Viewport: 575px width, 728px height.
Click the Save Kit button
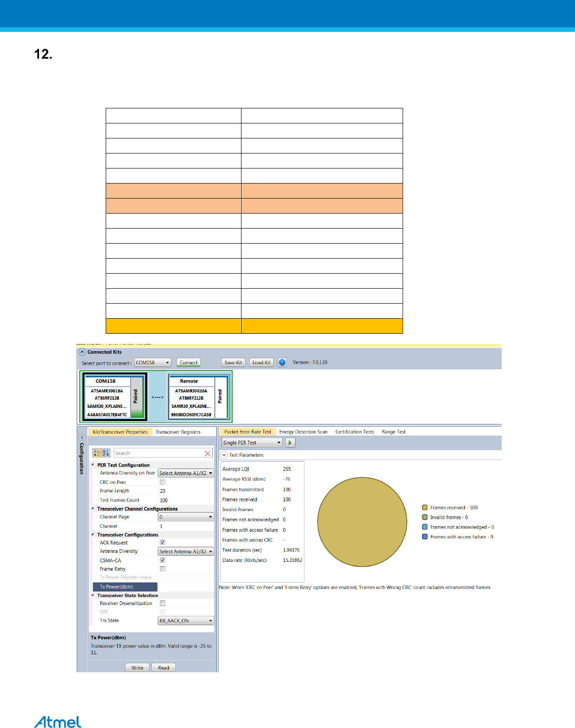click(233, 362)
